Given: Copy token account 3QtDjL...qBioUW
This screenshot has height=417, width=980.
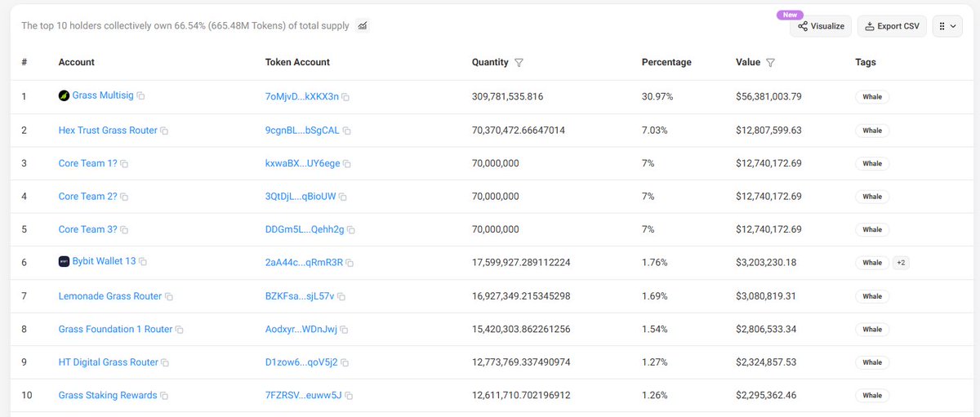Looking at the screenshot, I should (343, 197).
